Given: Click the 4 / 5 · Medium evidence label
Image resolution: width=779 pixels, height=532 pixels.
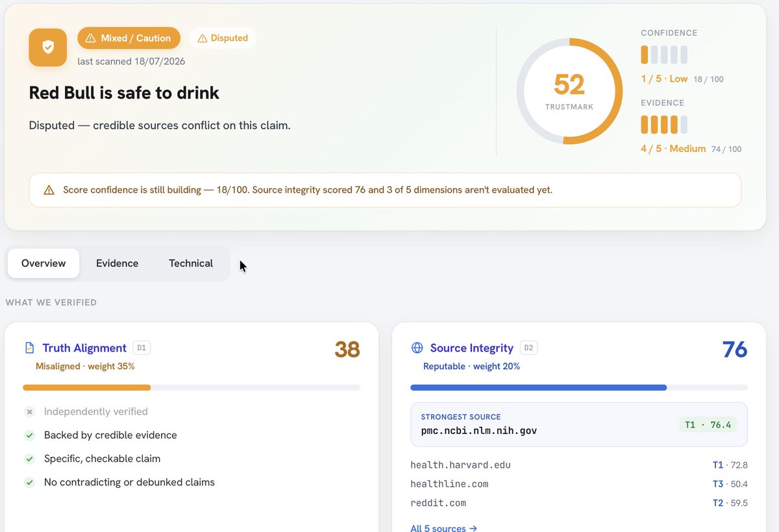Looking at the screenshot, I should (x=673, y=149).
